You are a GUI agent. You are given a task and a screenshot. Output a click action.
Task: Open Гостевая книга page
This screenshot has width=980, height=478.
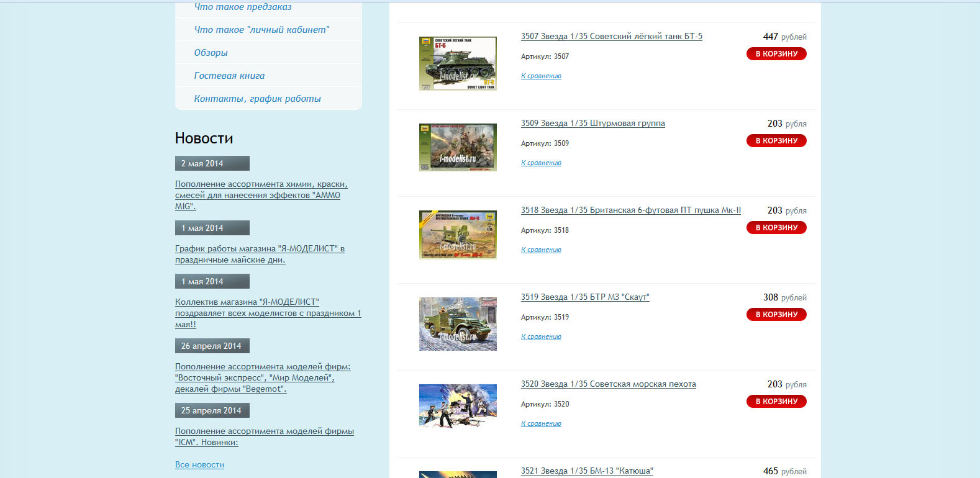pyautogui.click(x=229, y=76)
